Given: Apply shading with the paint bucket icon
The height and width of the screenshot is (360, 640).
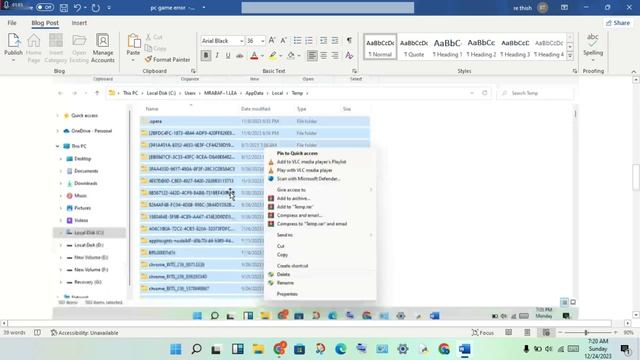Looking at the screenshot, I should pos(291,56).
